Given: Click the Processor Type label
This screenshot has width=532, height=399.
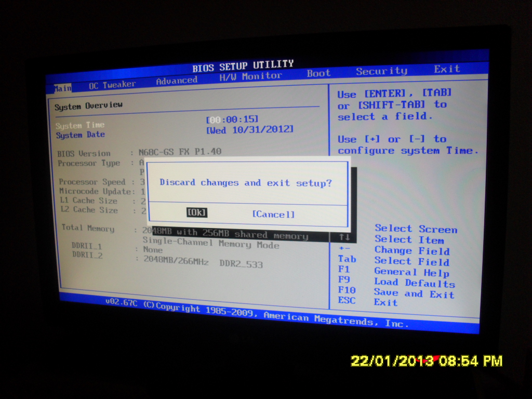Looking at the screenshot, I should (89, 163).
